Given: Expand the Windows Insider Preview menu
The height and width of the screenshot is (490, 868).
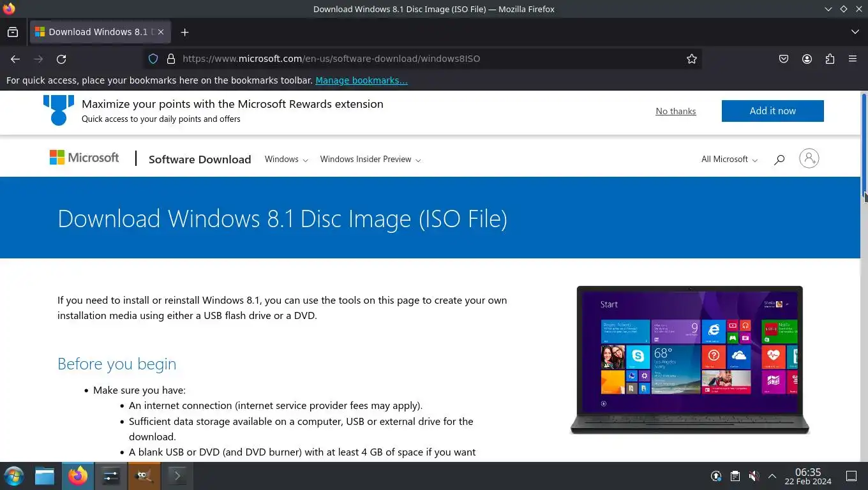Looking at the screenshot, I should [x=370, y=160].
